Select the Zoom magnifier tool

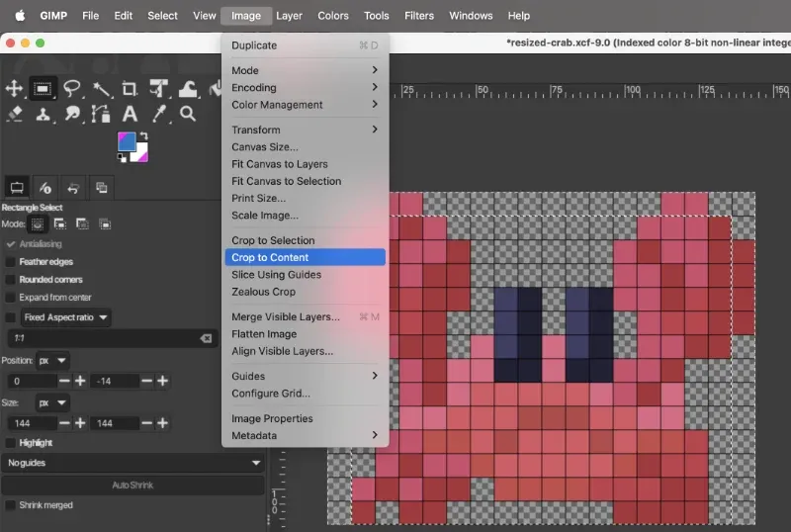click(x=188, y=114)
